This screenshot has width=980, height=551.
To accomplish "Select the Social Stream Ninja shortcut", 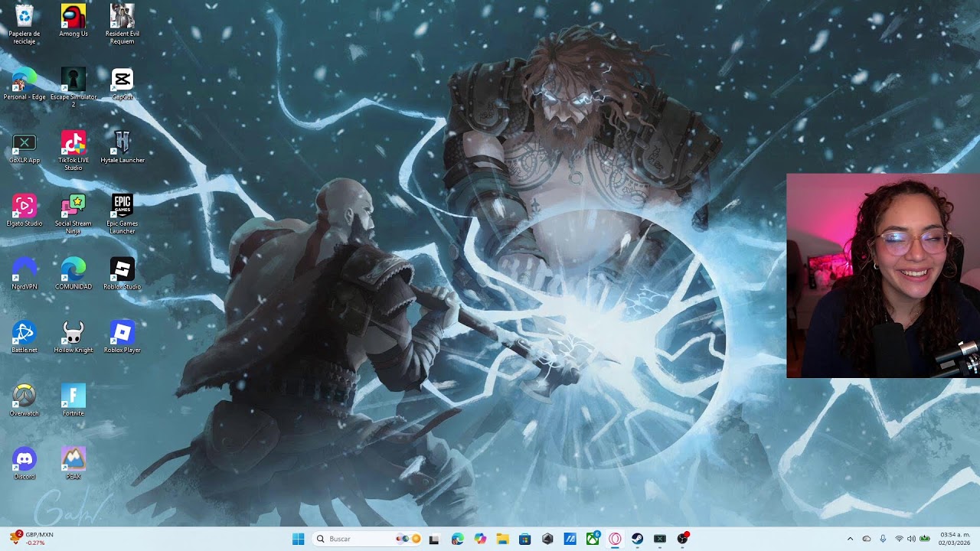I will tap(73, 214).
